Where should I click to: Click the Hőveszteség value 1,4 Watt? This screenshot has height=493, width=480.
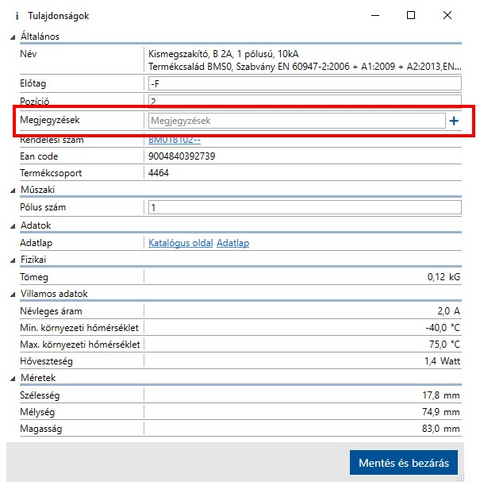pos(442,361)
